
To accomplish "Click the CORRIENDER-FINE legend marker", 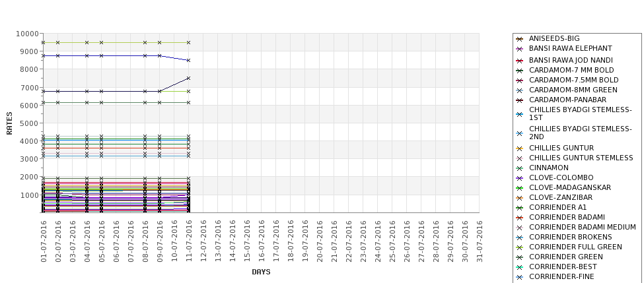I will click(520, 277).
